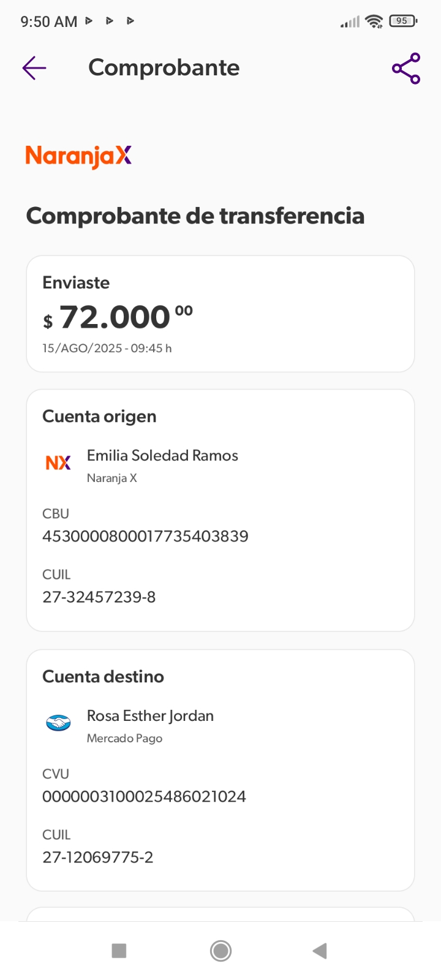Image resolution: width=441 pixels, height=980 pixels.
Task: Select the recipient CUIL 27-12069775-2
Action: [x=97, y=858]
